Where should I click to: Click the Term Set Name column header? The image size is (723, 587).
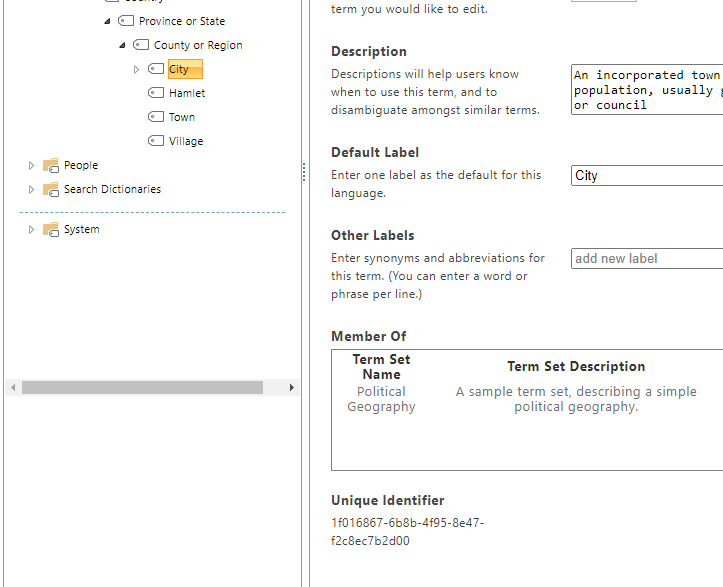(x=381, y=367)
